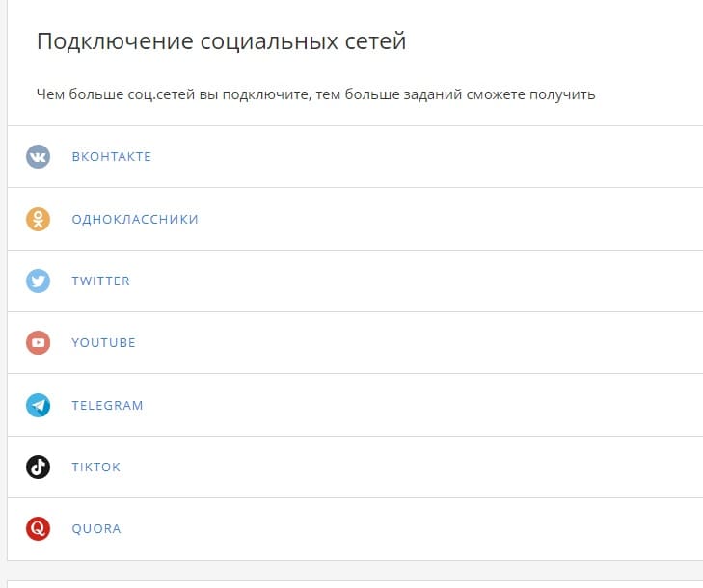Click empty space in the Quora row
This screenshot has width=703, height=588.
[x=434, y=529]
